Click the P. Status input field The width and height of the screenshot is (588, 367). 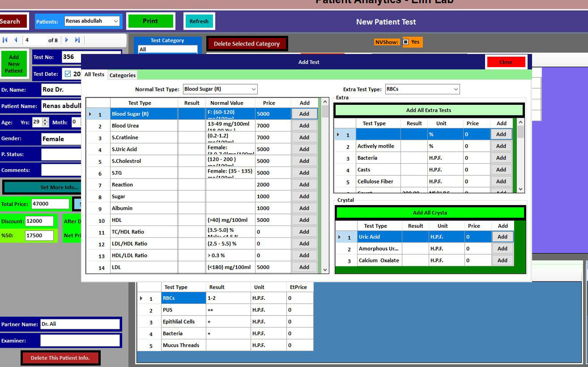pos(61,154)
